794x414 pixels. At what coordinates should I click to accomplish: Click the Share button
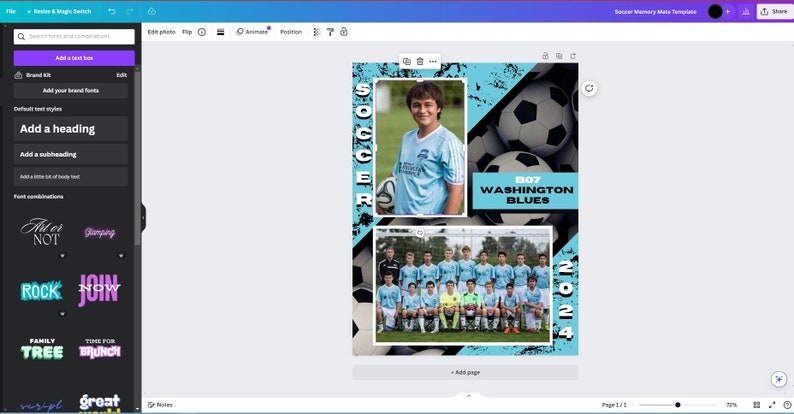[x=774, y=11]
